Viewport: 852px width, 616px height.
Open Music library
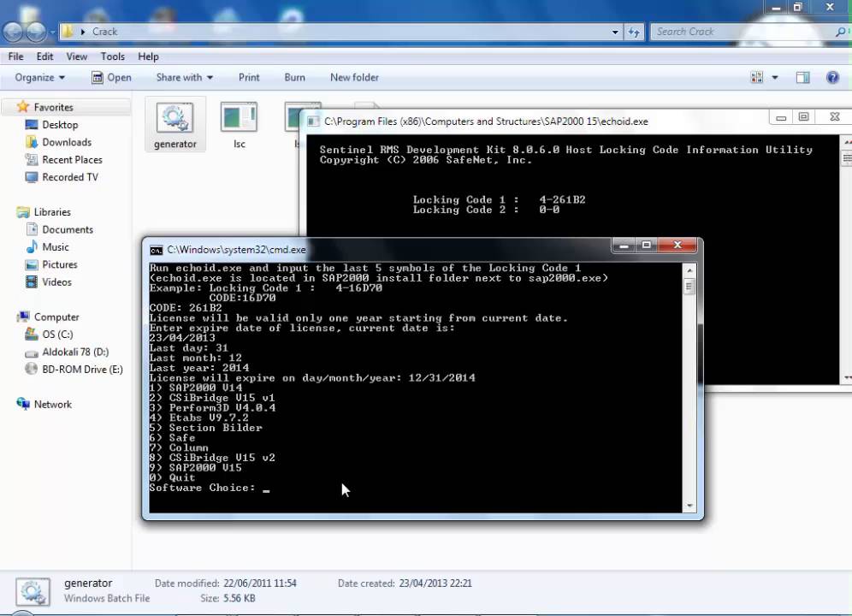[x=55, y=247]
